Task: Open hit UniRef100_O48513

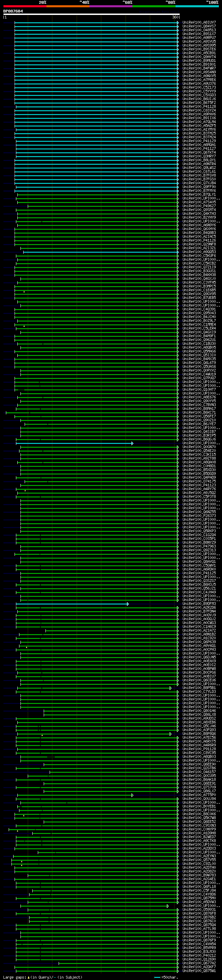Action: coord(199,30)
